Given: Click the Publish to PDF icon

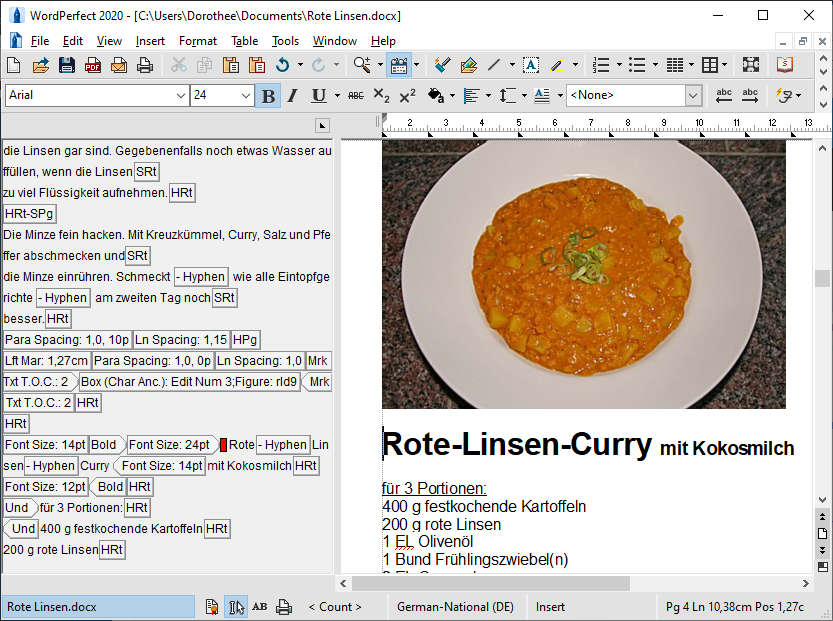Looking at the screenshot, I should coord(93,66).
